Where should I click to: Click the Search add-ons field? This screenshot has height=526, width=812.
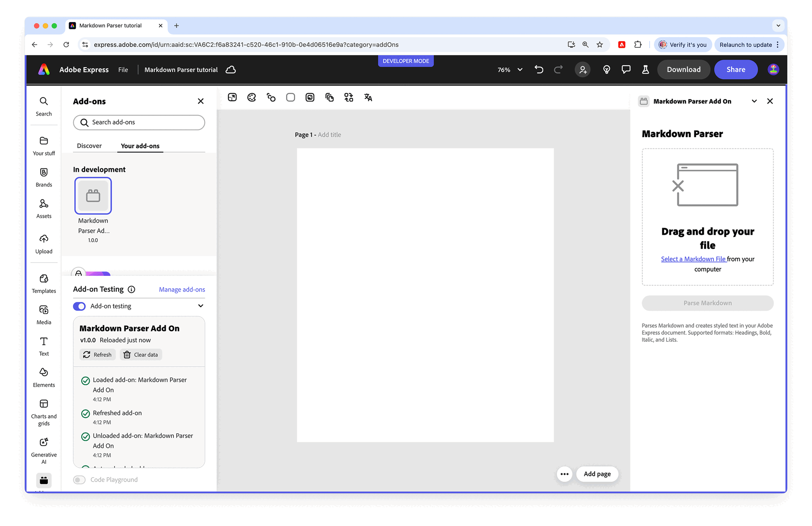[139, 122]
